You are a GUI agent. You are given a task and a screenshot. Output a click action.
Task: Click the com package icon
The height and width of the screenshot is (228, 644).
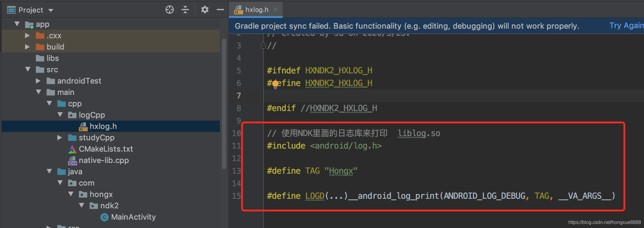72,183
